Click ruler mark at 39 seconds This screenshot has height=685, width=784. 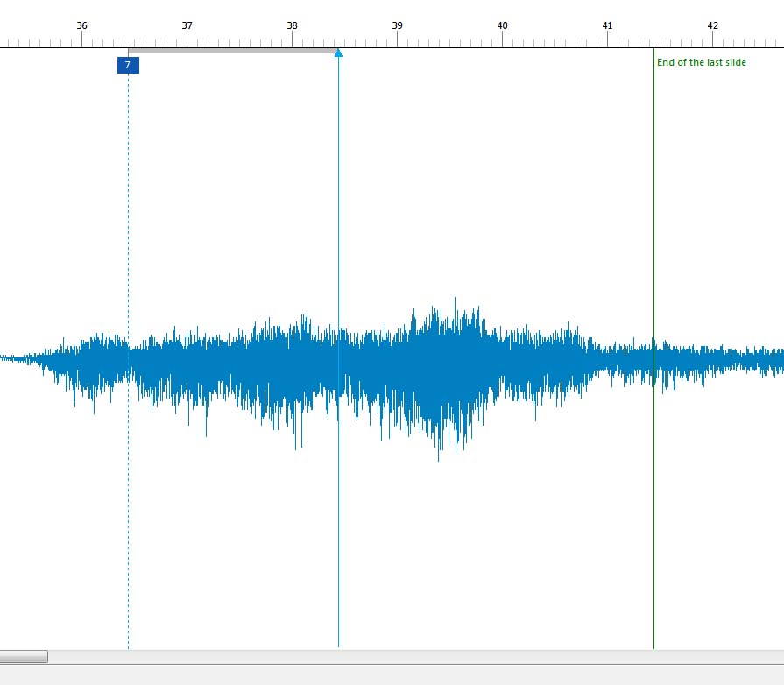click(397, 25)
